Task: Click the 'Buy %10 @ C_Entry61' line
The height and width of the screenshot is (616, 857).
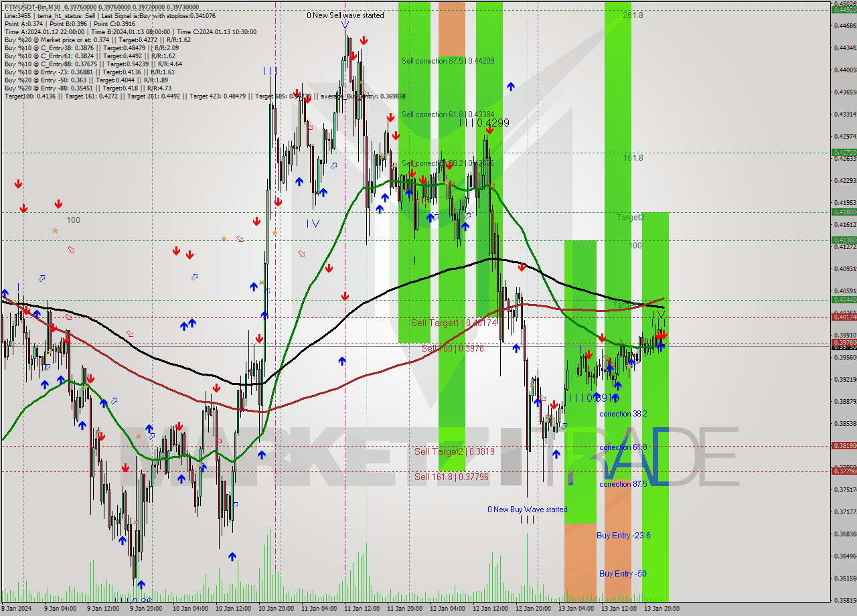Action: pyautogui.click(x=90, y=56)
